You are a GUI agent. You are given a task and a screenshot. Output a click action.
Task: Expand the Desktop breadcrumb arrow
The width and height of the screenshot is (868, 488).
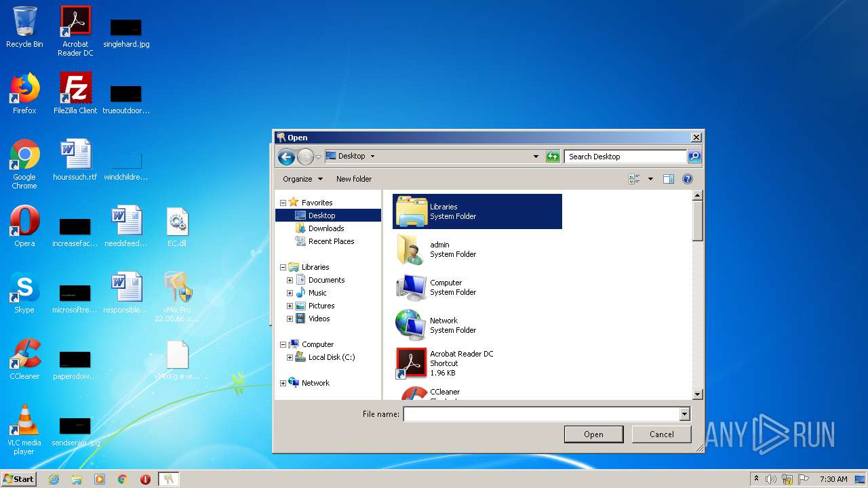372,156
